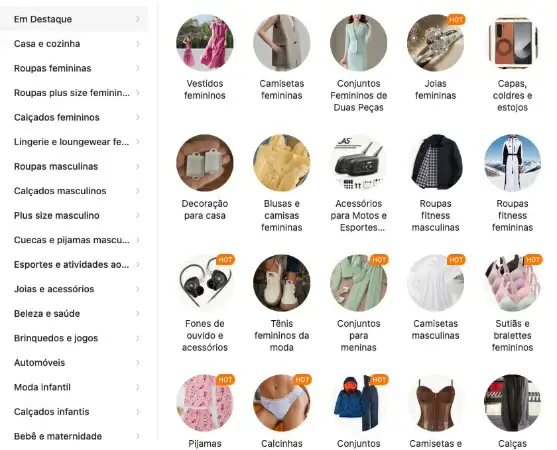
Task: Expand the Automóveis submenu arrow
Action: [x=138, y=362]
